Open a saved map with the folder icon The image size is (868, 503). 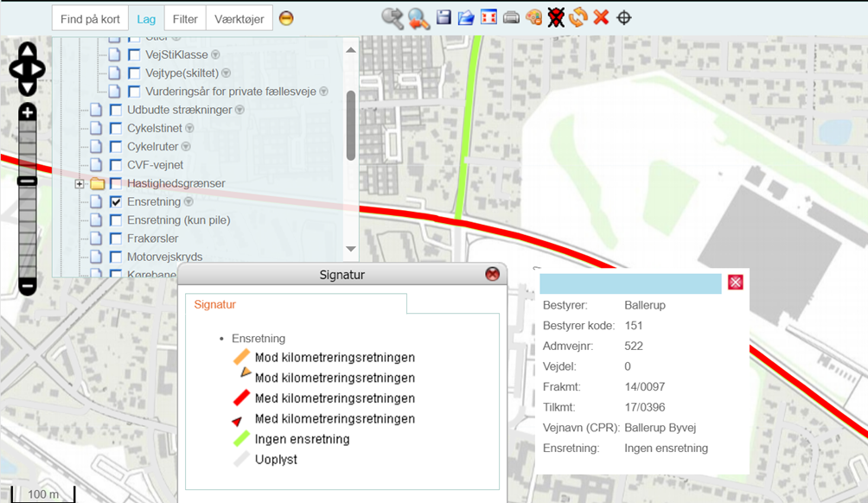pyautogui.click(x=466, y=17)
